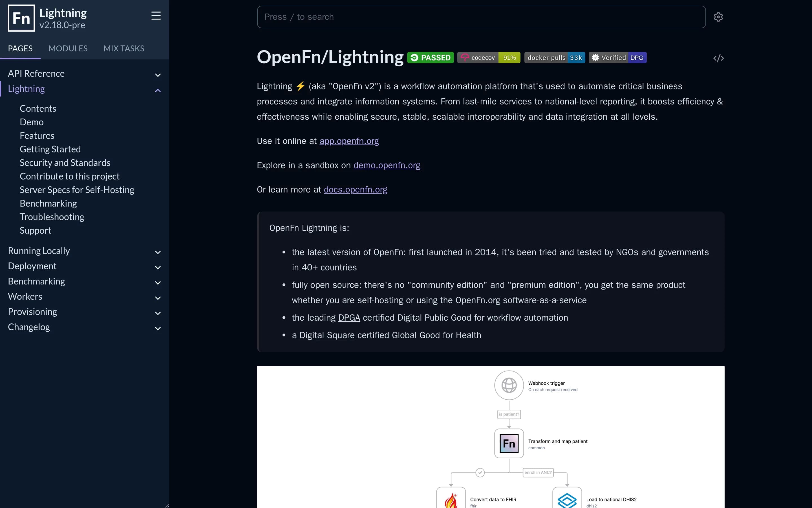The image size is (812, 508).
Task: Open the Verified DPG badge
Action: pos(617,58)
